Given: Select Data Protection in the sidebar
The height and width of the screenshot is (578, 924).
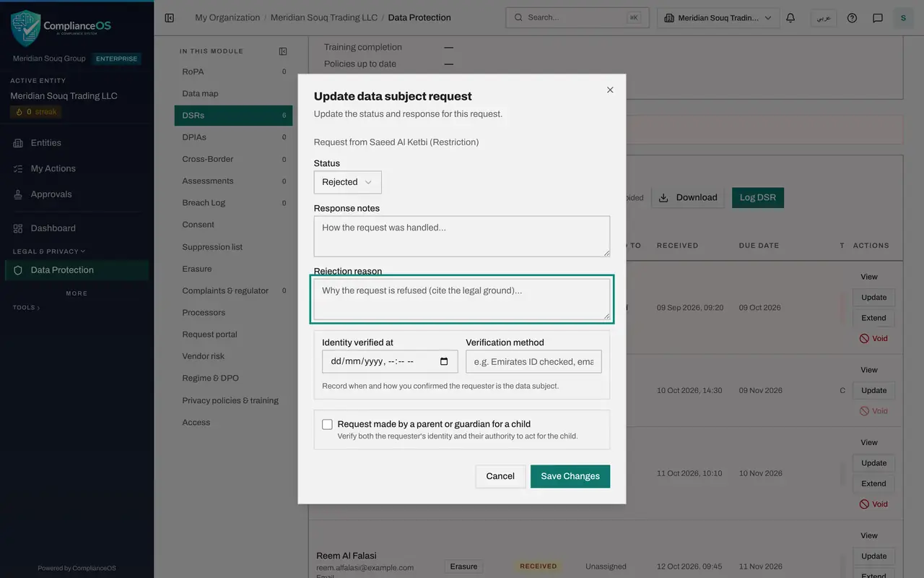Looking at the screenshot, I should click(x=77, y=270).
